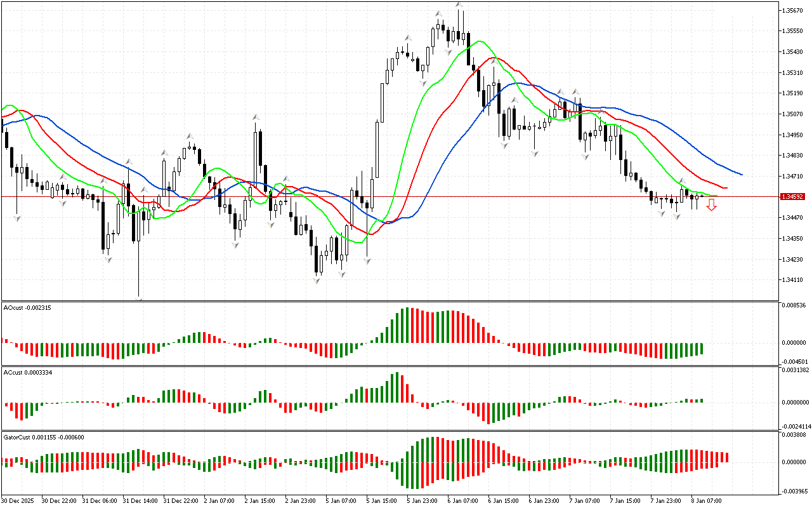Click the highest up fractal arrow at chart top
This screenshot has height=508, width=812.
tap(459, 5)
